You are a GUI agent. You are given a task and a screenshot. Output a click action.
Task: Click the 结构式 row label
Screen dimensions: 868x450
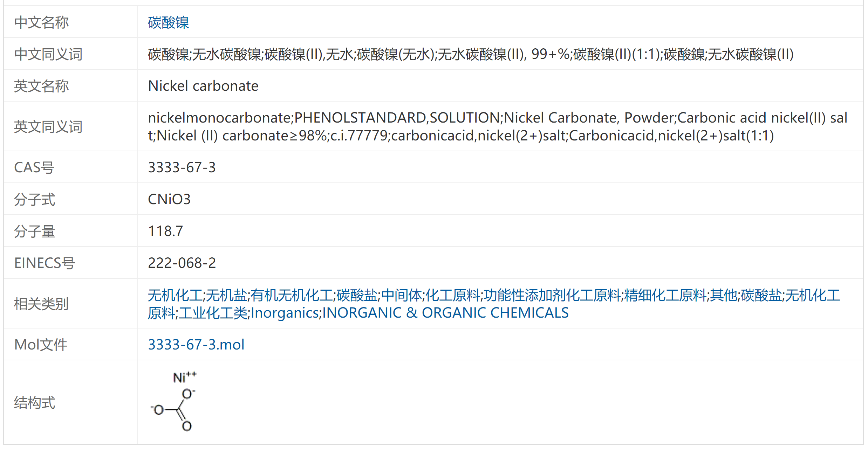tap(34, 403)
